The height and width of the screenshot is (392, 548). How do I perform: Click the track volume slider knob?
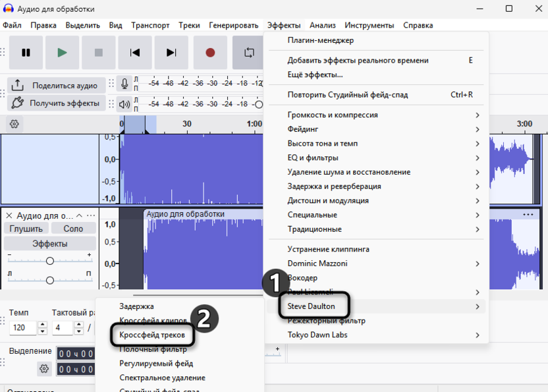click(49, 261)
